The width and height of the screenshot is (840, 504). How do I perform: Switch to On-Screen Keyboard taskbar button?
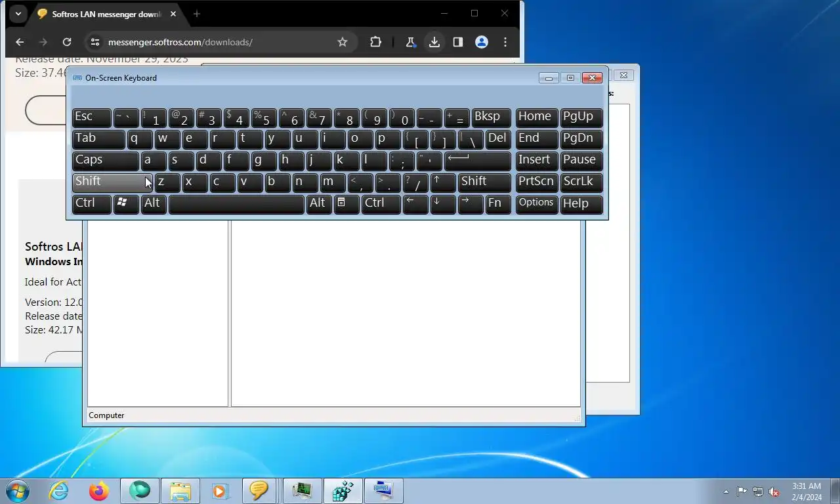(383, 491)
